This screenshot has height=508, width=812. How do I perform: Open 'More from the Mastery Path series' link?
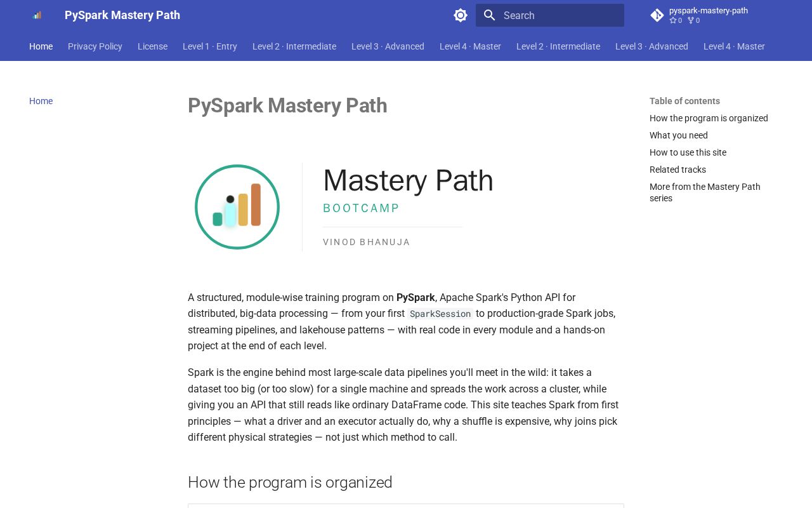tap(705, 192)
